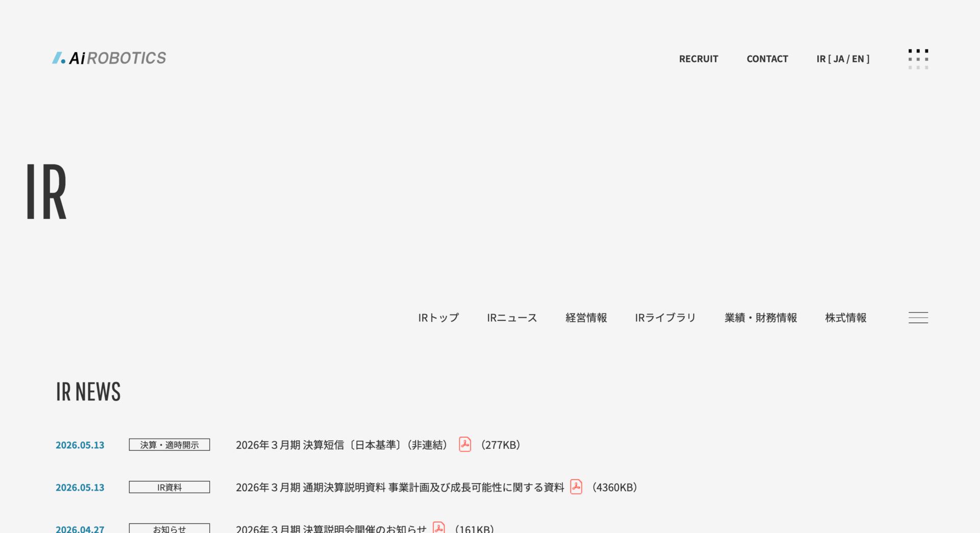Viewport: 980px width, 533px height.
Task: Go to the RECRUIT page
Action: click(x=698, y=59)
